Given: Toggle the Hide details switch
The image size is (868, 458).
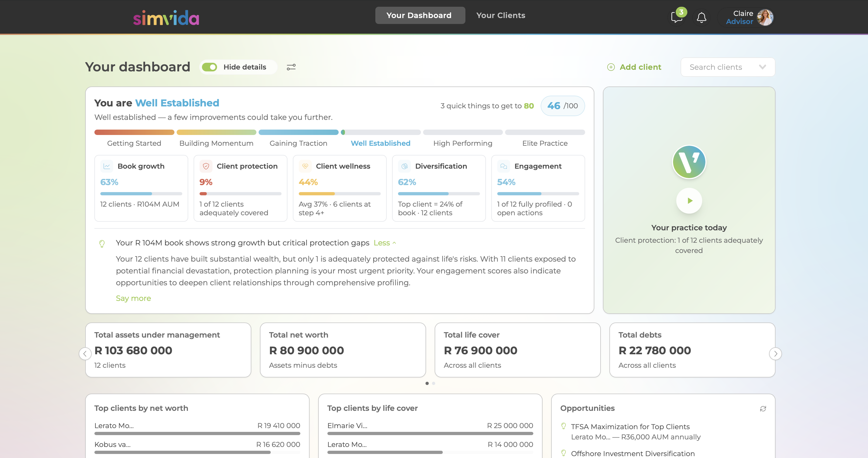Looking at the screenshot, I should 210,67.
